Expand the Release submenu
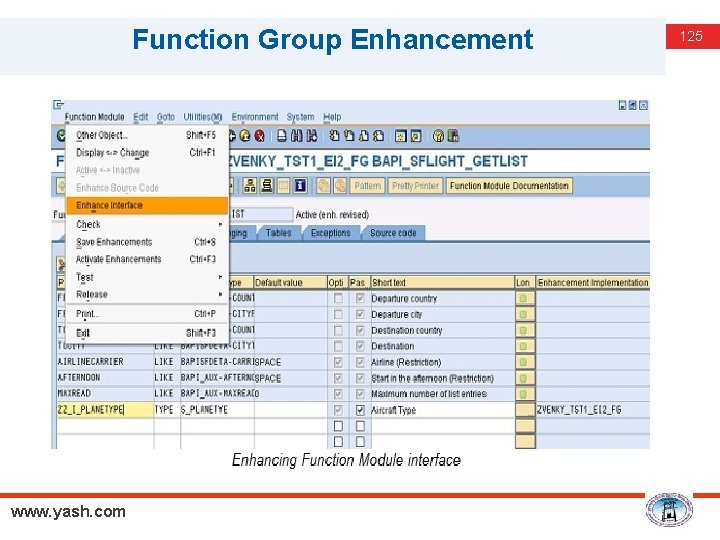The width and height of the screenshot is (720, 540). (x=147, y=294)
